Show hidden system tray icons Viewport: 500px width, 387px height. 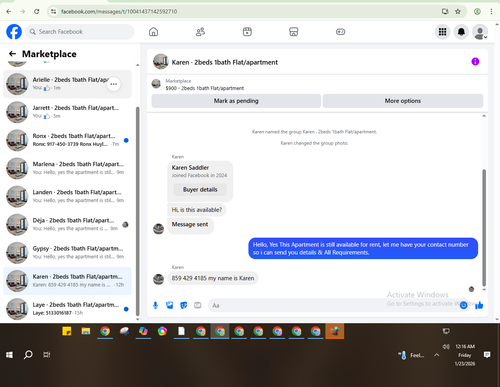[437, 355]
